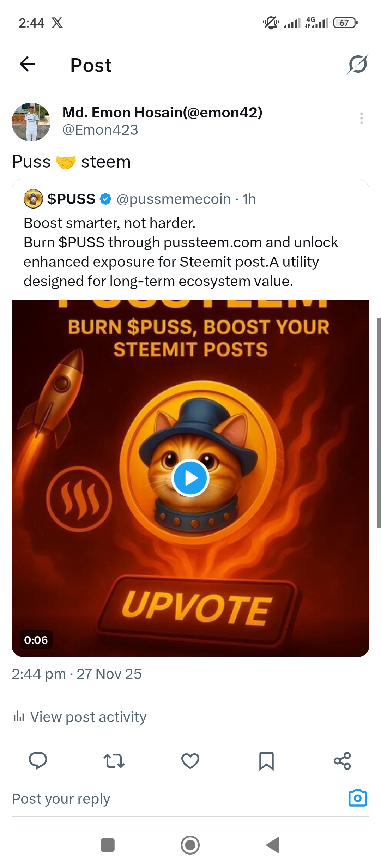Tap Android back triangle button
The height and width of the screenshot is (868, 381).
273,845
